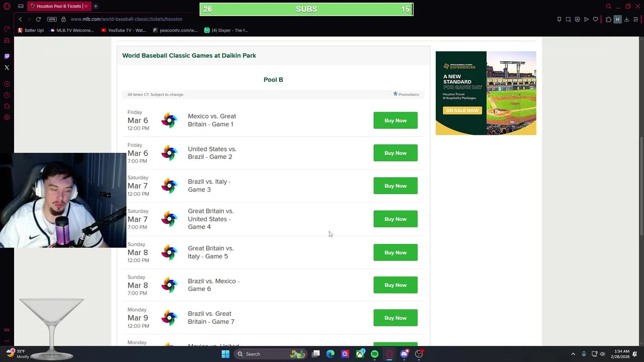Open Xbox app from the taskbar

(360, 354)
